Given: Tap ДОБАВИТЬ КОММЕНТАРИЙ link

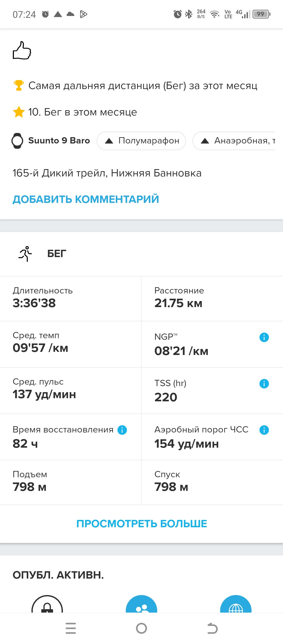Looking at the screenshot, I should [86, 199].
